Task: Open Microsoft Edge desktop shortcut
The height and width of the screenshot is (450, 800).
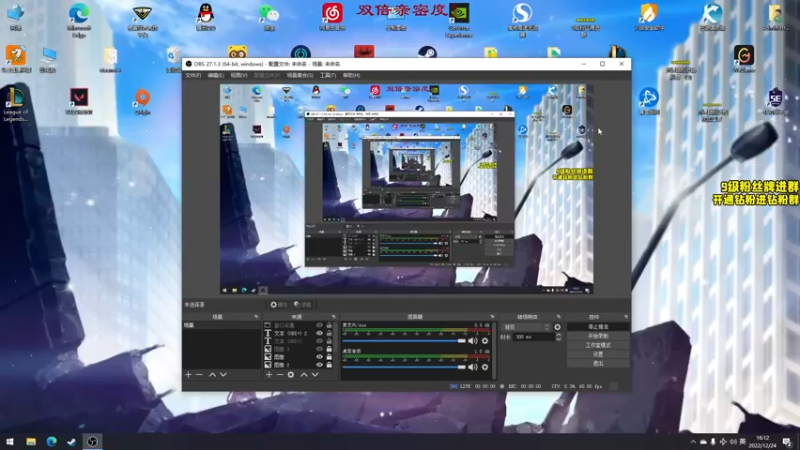Action: (x=79, y=19)
